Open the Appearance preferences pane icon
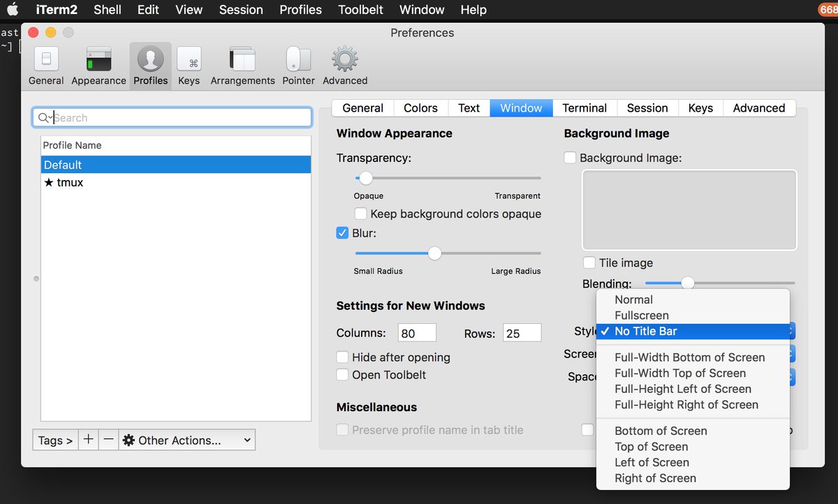Screen dimensions: 838x504 click(x=98, y=59)
